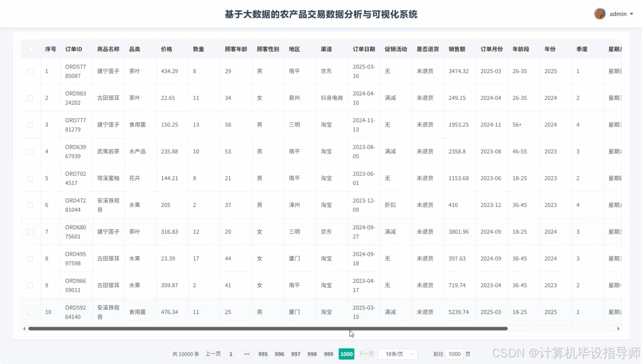Click the 琯溪蜜柚 product cell
The width and height of the screenshot is (642, 364).
click(108, 178)
